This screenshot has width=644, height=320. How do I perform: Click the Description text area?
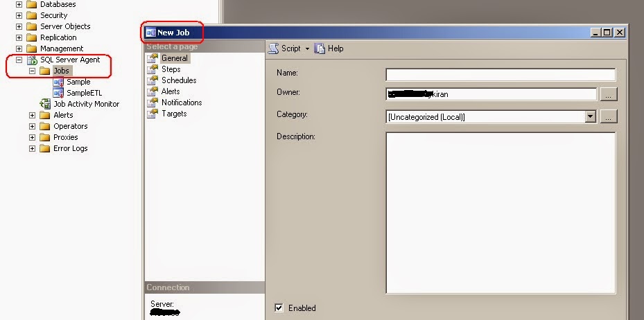pyautogui.click(x=501, y=213)
